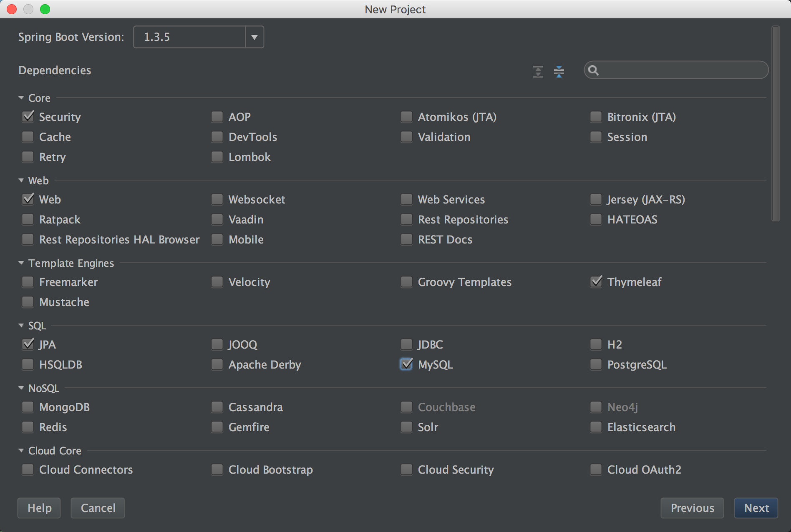Screen dimensions: 791x532
Task: Uncheck the Security dependency
Action: pos(28,116)
